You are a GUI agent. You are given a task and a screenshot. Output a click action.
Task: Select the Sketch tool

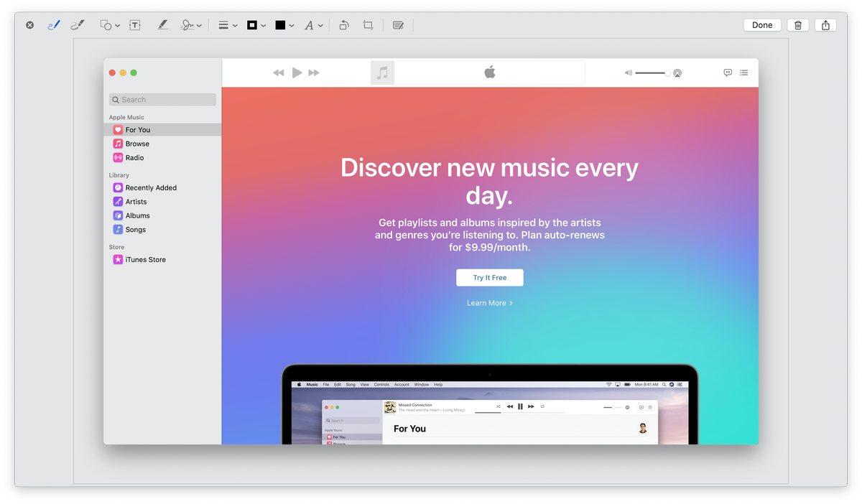(x=55, y=24)
